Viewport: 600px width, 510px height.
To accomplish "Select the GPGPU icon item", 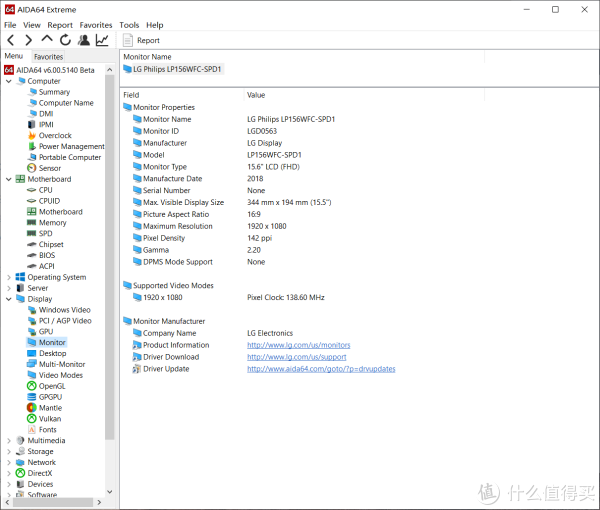I will pos(32,397).
